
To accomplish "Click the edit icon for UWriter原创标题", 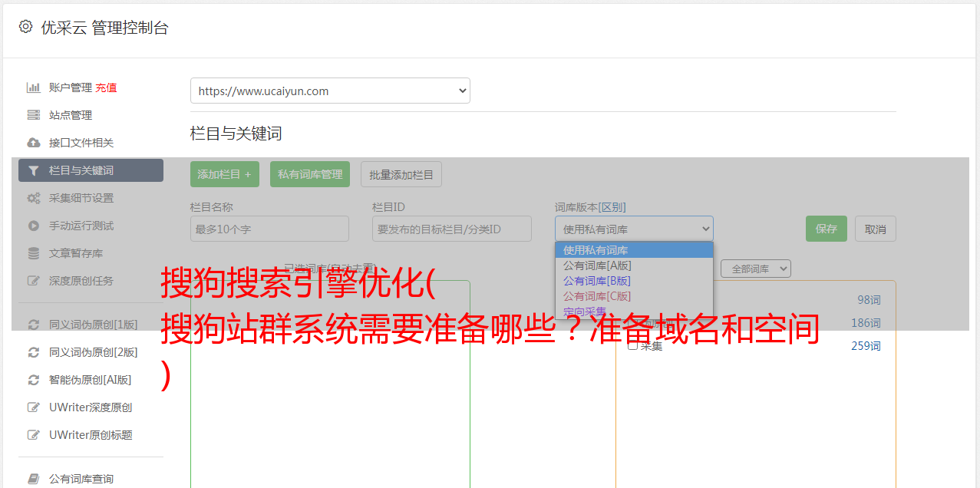I will click(x=34, y=435).
